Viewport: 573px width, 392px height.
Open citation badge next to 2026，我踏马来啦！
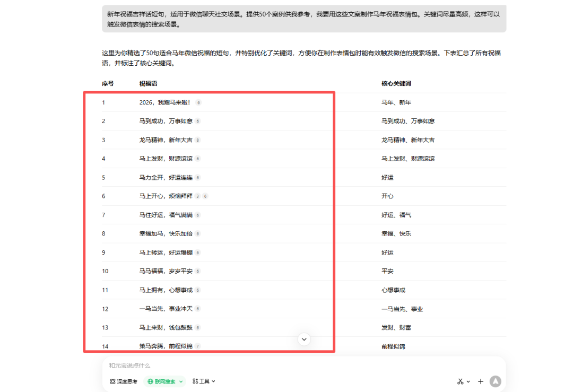point(198,103)
